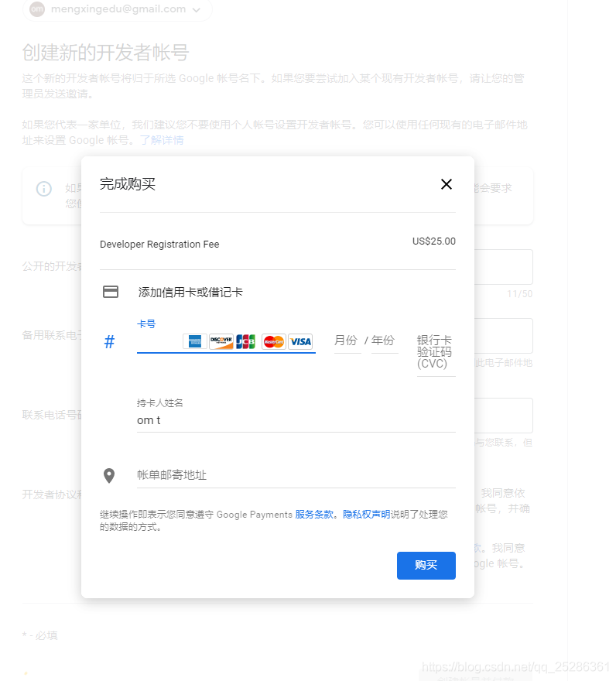Close the 完成购买 purchase dialog

tap(447, 184)
